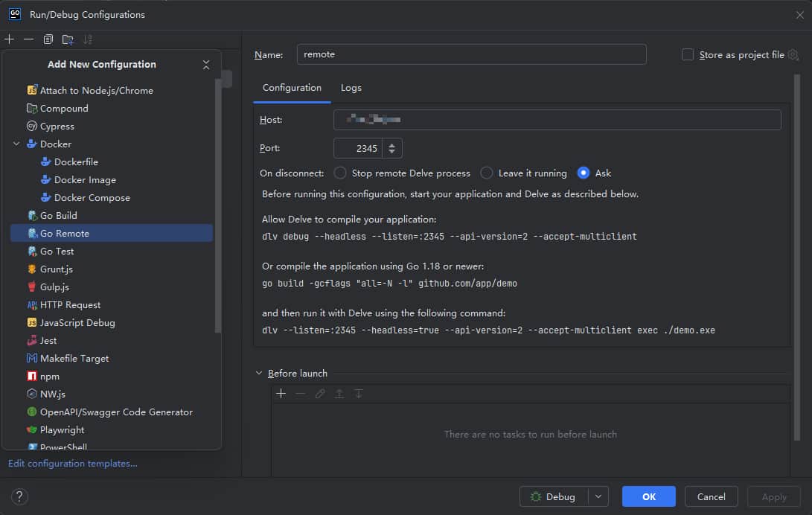The height and width of the screenshot is (515, 812).
Task: Enable Store as project file checkbox
Action: pyautogui.click(x=687, y=55)
